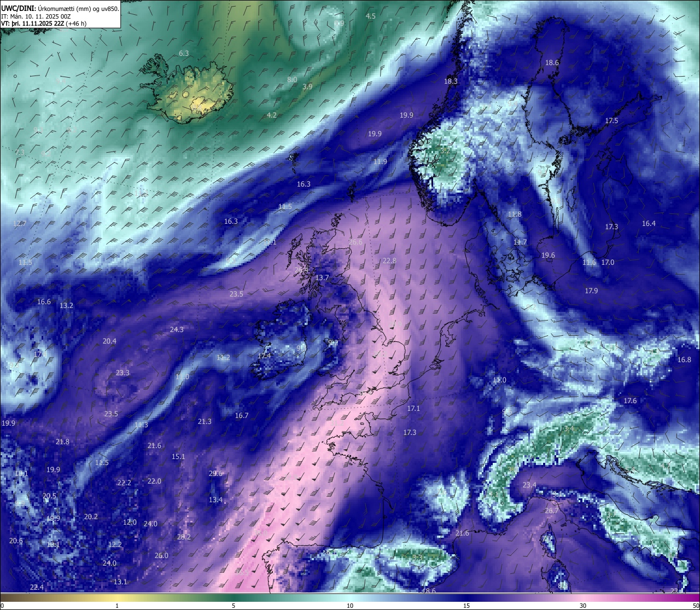Click the 11.8 value over Sweden
The image size is (700, 610).
(x=515, y=214)
